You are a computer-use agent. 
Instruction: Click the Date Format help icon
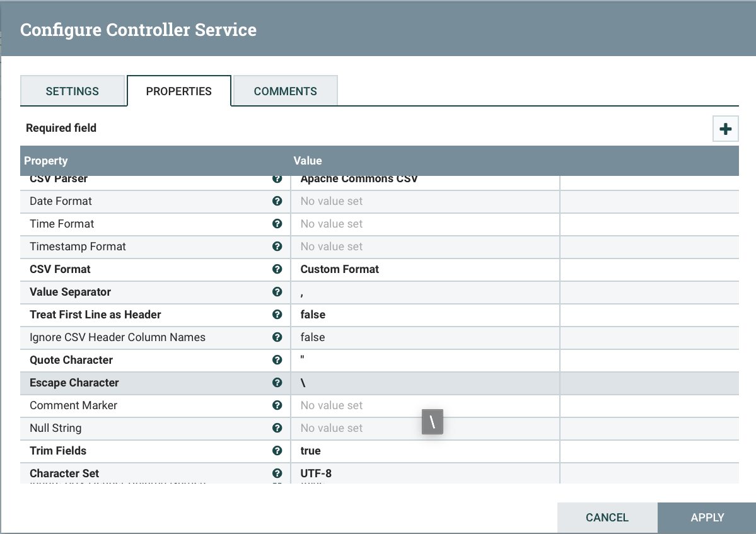(277, 201)
